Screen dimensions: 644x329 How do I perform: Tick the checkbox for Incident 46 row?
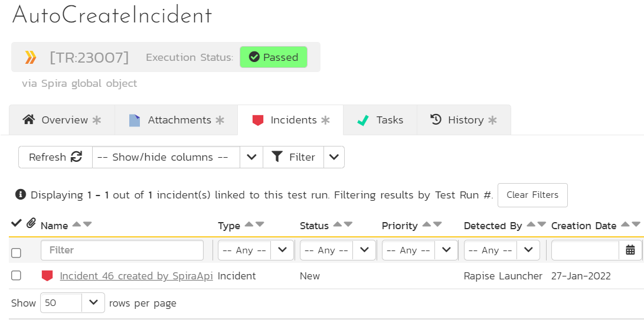16,276
